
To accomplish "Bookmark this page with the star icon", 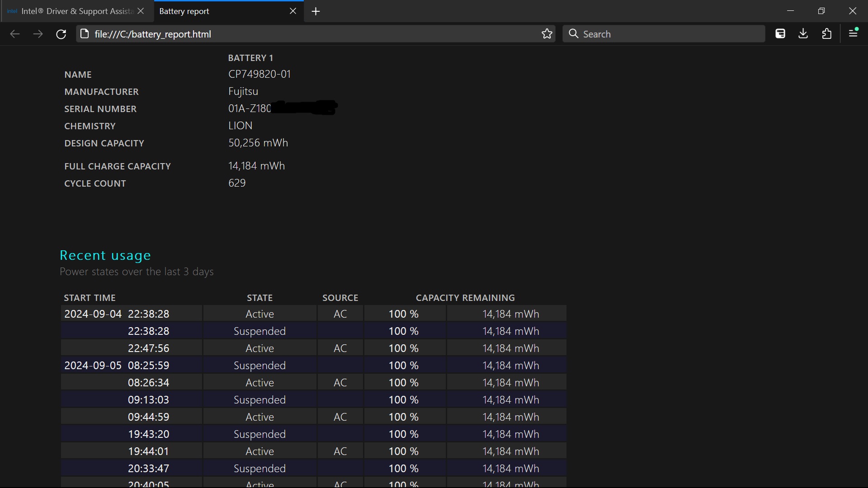I will tap(547, 34).
